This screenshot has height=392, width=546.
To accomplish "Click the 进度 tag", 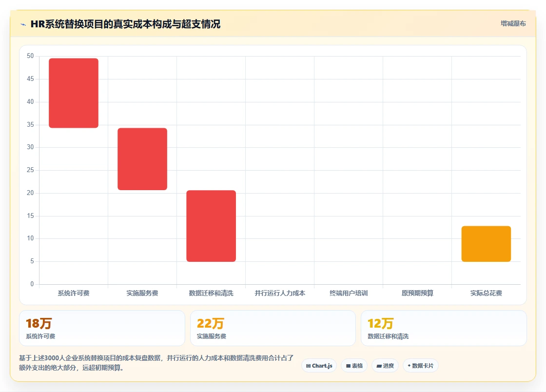I will pyautogui.click(x=385, y=366).
